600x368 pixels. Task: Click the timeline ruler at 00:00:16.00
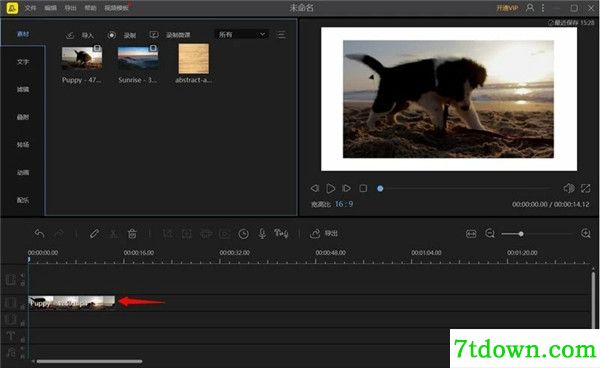coord(139,253)
